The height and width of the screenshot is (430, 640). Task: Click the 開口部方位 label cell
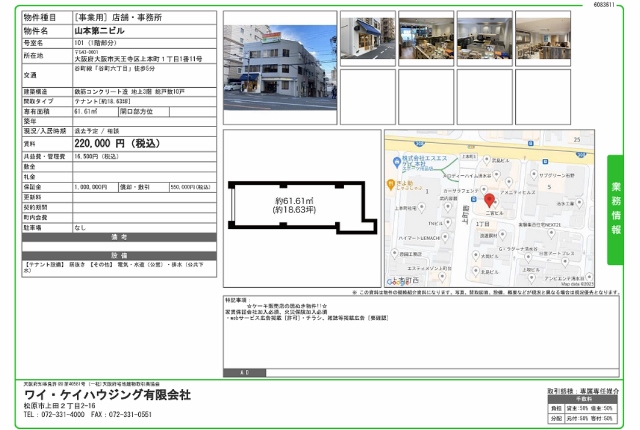coord(144,111)
